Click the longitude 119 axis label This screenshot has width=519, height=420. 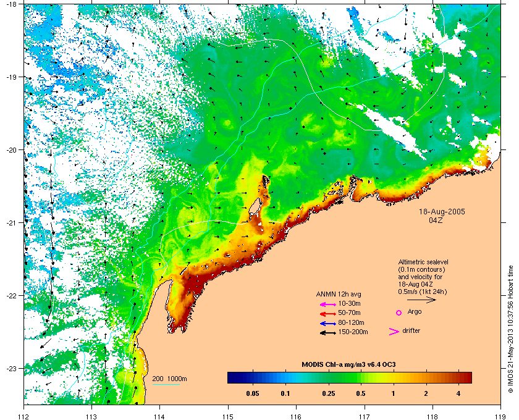pos(500,417)
